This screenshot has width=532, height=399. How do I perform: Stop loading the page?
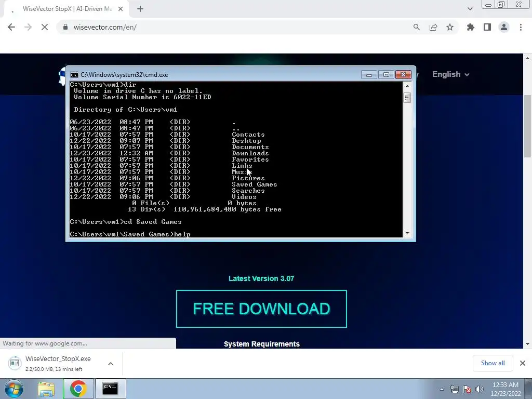pyautogui.click(x=45, y=27)
